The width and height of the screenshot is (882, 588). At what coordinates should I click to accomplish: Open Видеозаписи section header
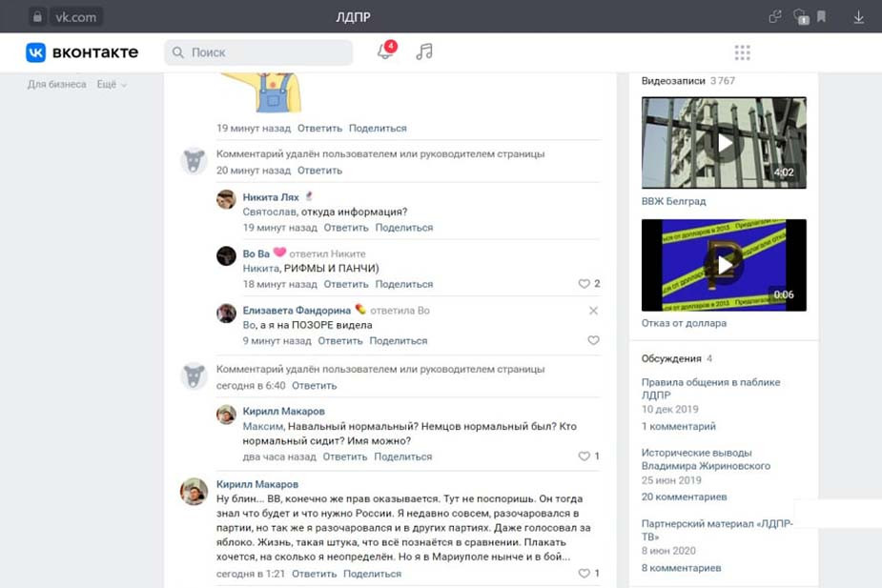pyautogui.click(x=673, y=81)
